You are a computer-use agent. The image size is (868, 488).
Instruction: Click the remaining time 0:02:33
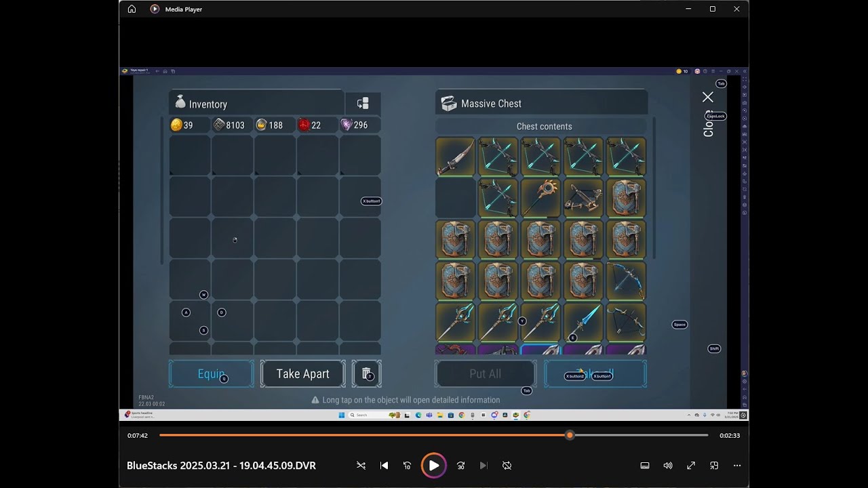tap(730, 436)
